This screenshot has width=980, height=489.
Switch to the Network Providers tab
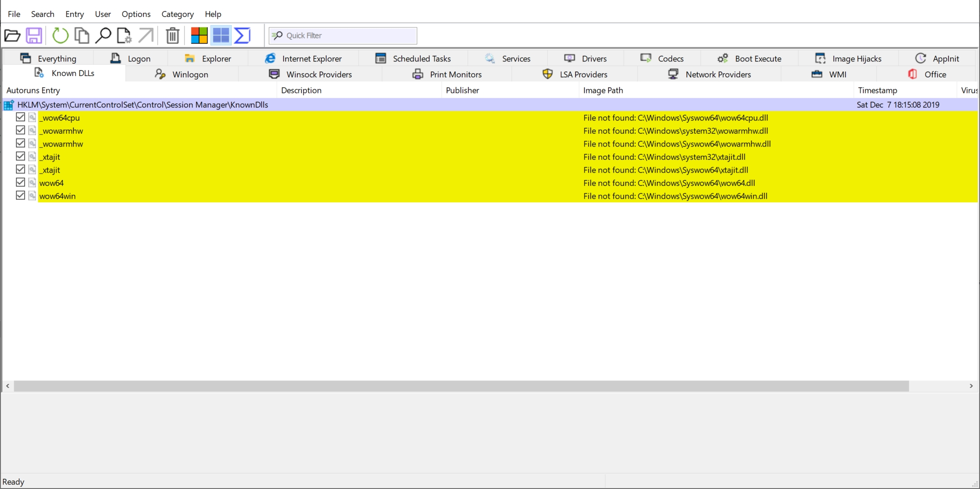(x=709, y=74)
